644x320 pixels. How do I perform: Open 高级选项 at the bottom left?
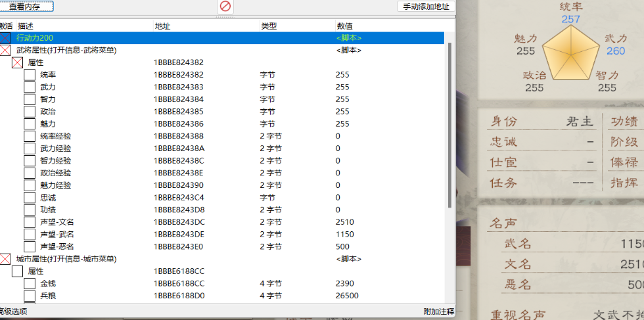point(14,311)
